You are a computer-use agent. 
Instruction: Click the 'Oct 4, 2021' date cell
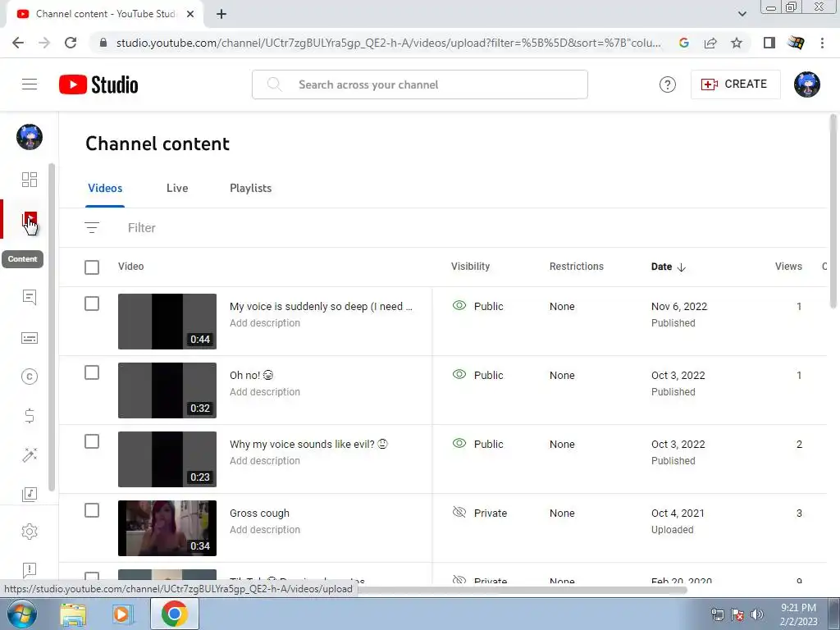point(678,513)
